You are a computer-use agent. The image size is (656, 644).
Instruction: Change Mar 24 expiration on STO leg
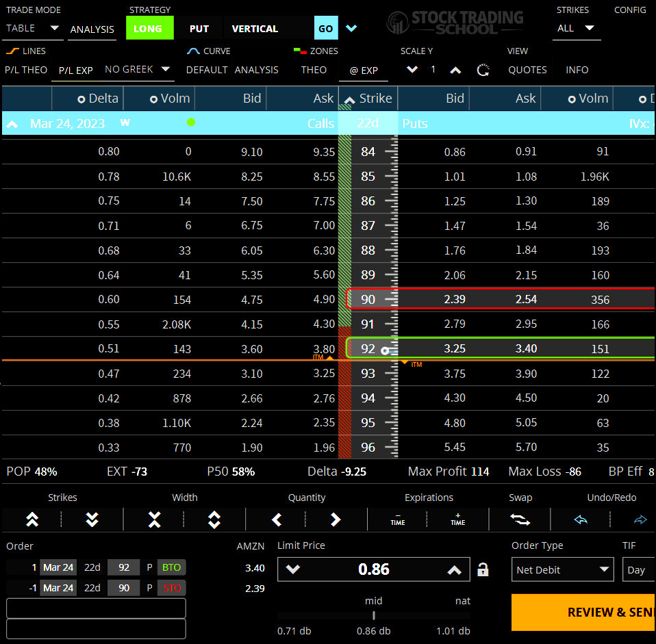pyautogui.click(x=58, y=588)
